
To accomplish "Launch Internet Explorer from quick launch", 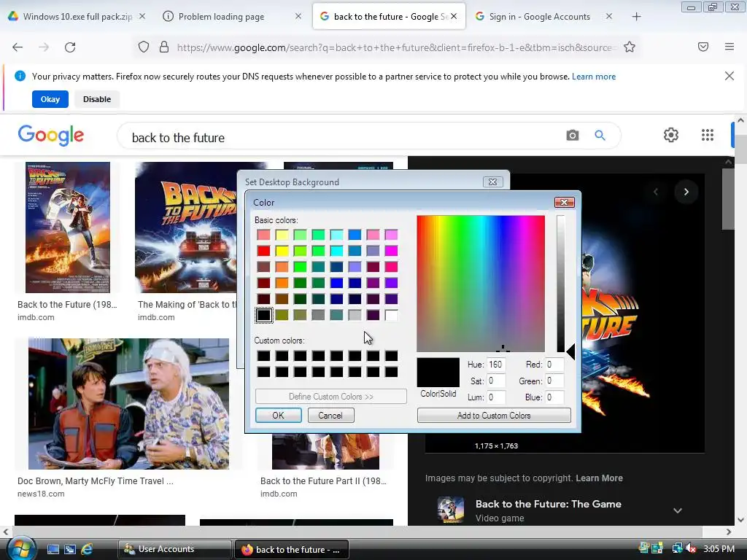I will pyautogui.click(x=87, y=549).
